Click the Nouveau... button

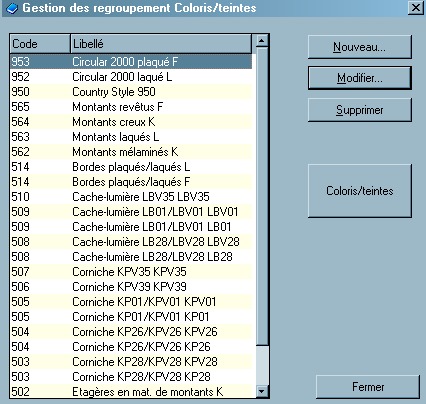(360, 47)
